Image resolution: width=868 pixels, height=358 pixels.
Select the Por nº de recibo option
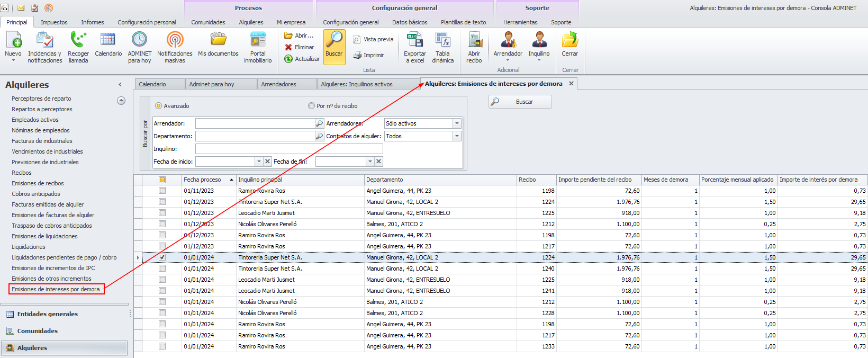(311, 106)
